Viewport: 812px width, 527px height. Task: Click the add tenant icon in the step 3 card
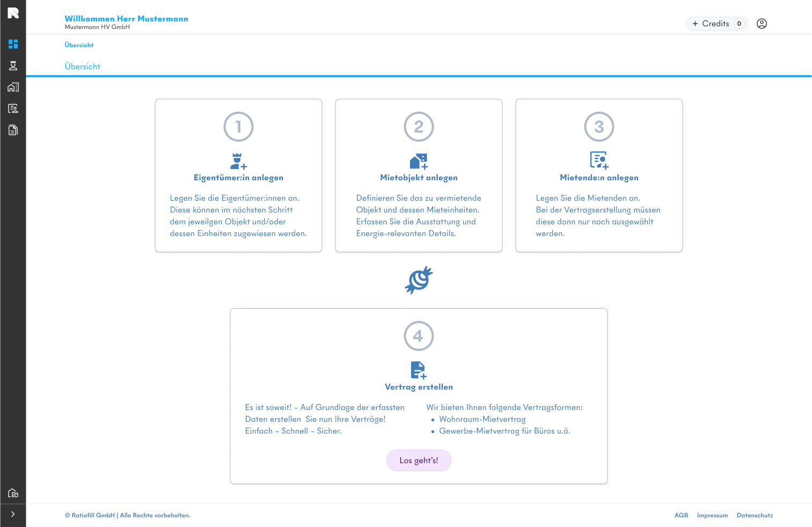point(599,160)
